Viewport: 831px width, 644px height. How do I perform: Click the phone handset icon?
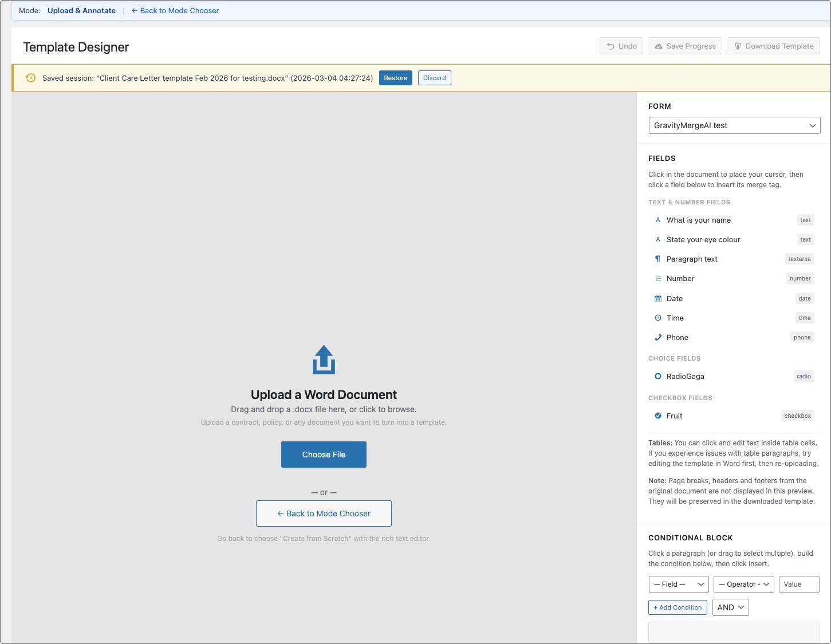658,337
